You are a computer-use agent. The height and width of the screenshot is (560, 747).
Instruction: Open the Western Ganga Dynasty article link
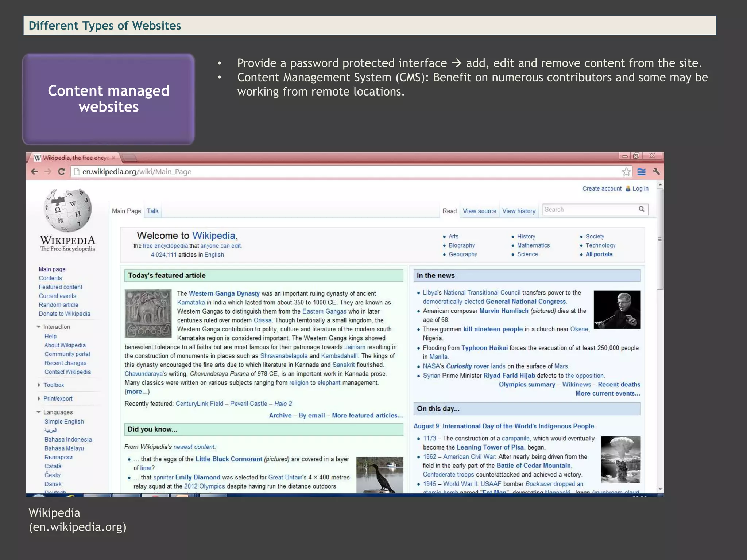click(224, 293)
